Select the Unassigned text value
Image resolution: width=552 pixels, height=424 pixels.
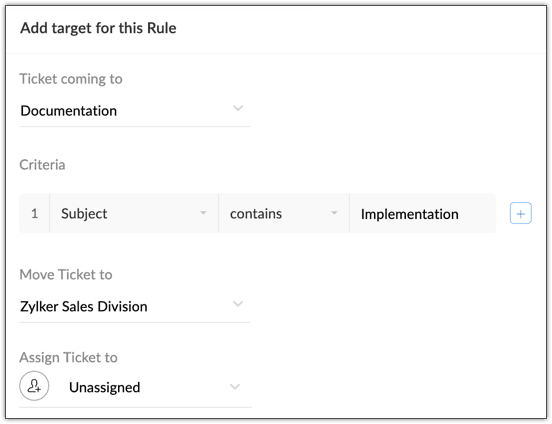[105, 387]
